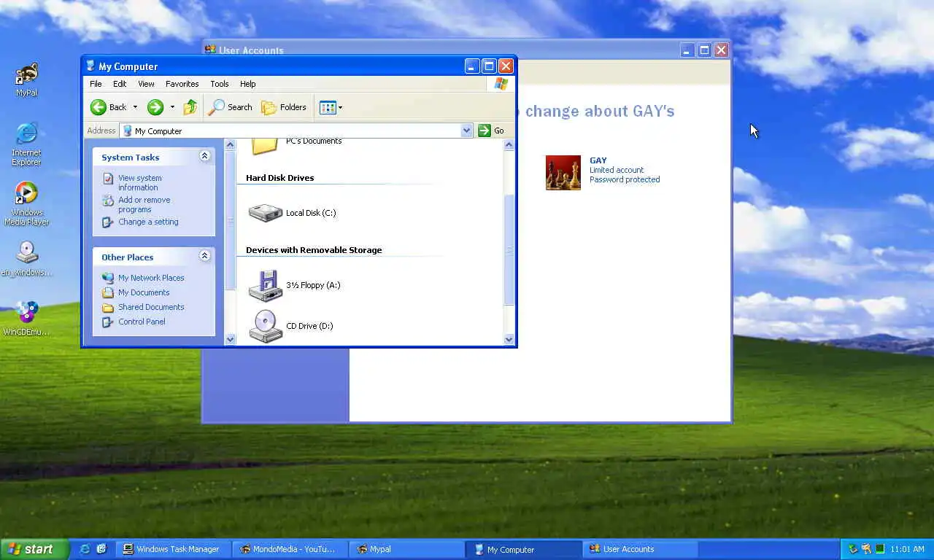
Task: Select the 3½ Floppy (A:) drive icon
Action: 265,285
